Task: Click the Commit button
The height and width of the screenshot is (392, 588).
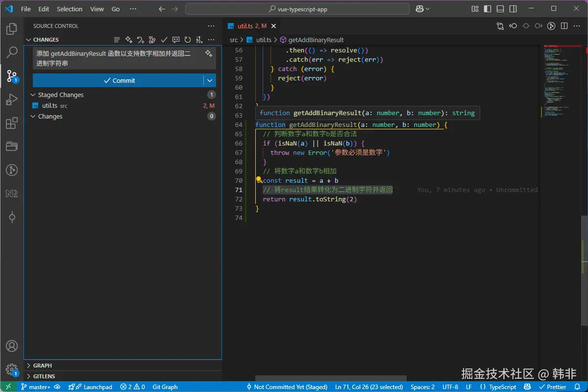Action: [x=119, y=80]
